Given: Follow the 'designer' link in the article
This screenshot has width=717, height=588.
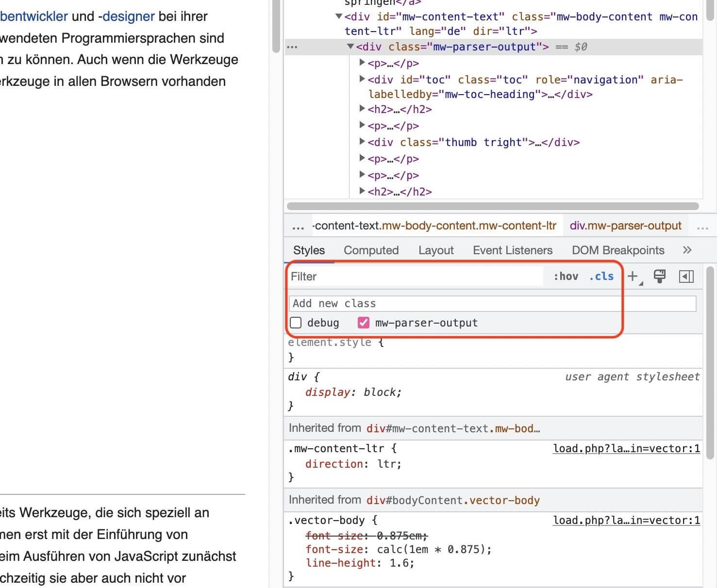Looking at the screenshot, I should (x=128, y=16).
